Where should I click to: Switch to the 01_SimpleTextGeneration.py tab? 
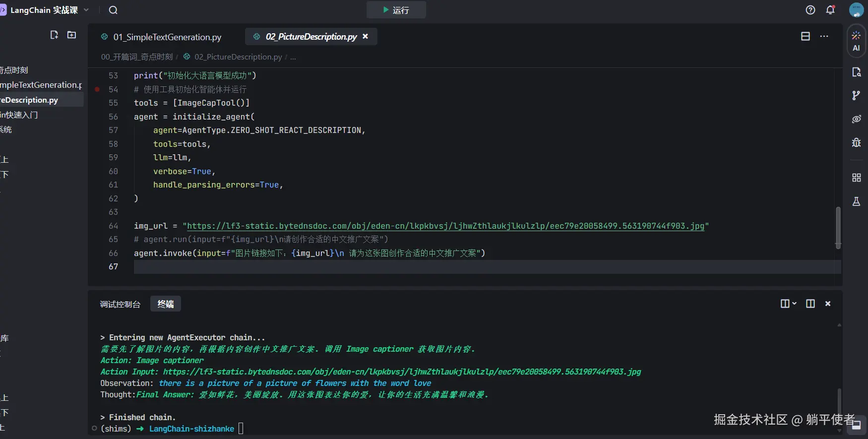167,37
